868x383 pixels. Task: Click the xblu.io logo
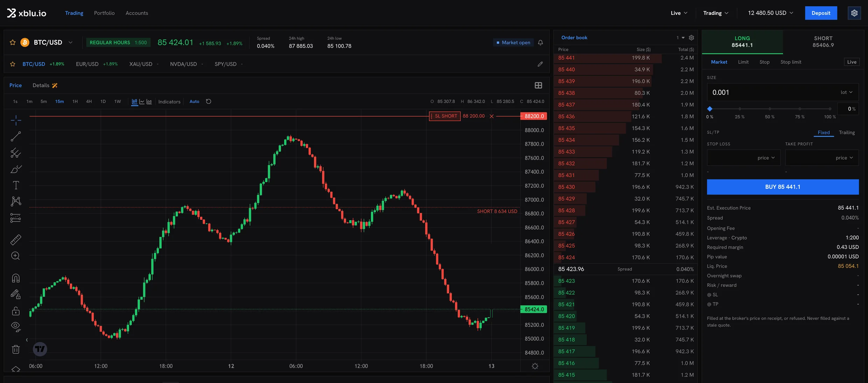[x=27, y=13]
